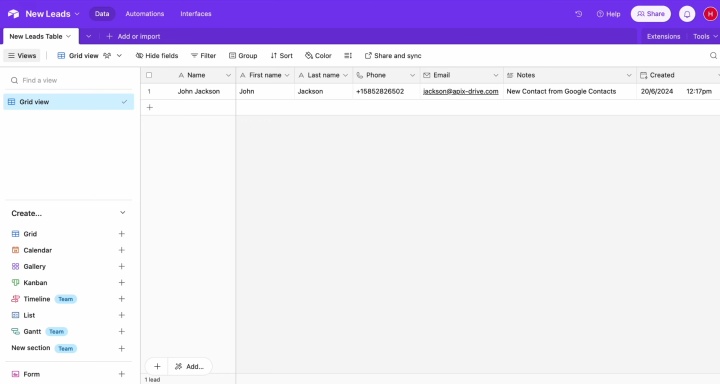Add a Grid view with plus
Image resolution: width=720 pixels, height=384 pixels.
point(122,234)
